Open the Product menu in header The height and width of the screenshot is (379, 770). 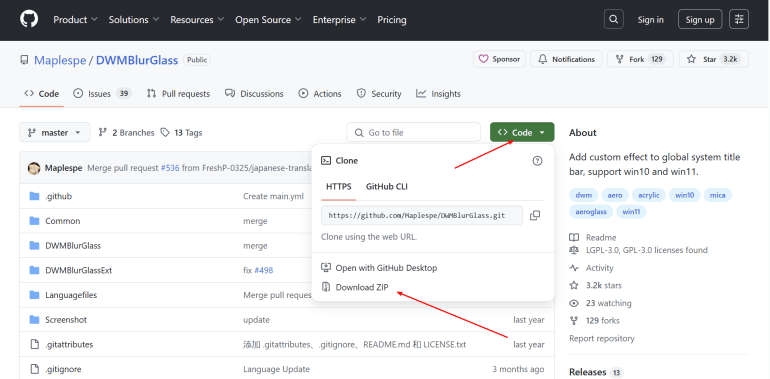tap(75, 20)
